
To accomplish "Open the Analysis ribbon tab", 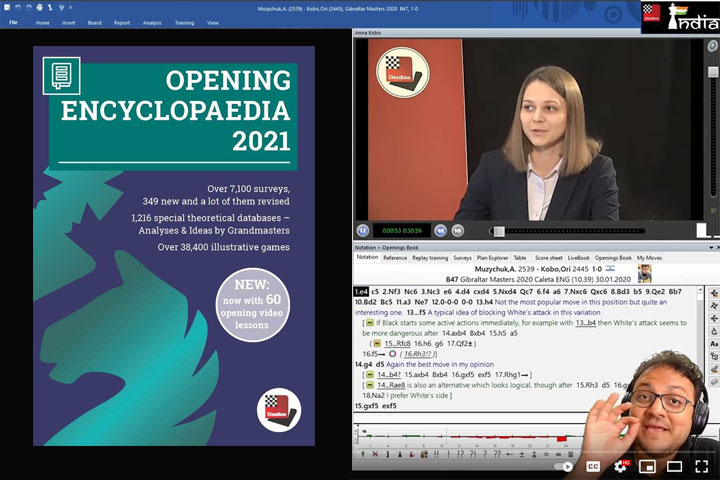I will [152, 21].
